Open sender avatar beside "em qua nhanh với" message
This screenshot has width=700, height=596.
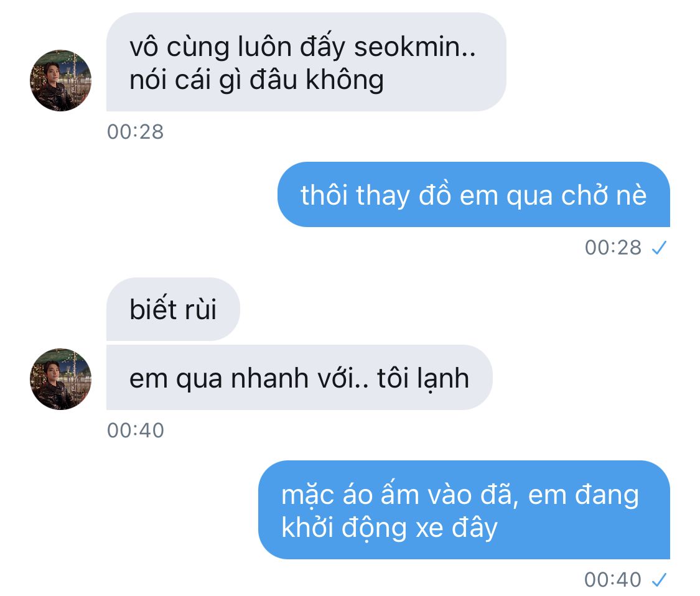point(61,379)
